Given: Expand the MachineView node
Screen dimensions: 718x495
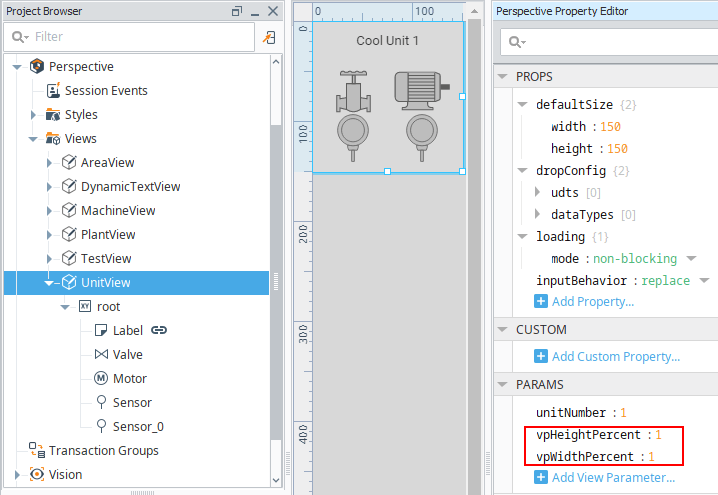Looking at the screenshot, I should click(x=49, y=211).
